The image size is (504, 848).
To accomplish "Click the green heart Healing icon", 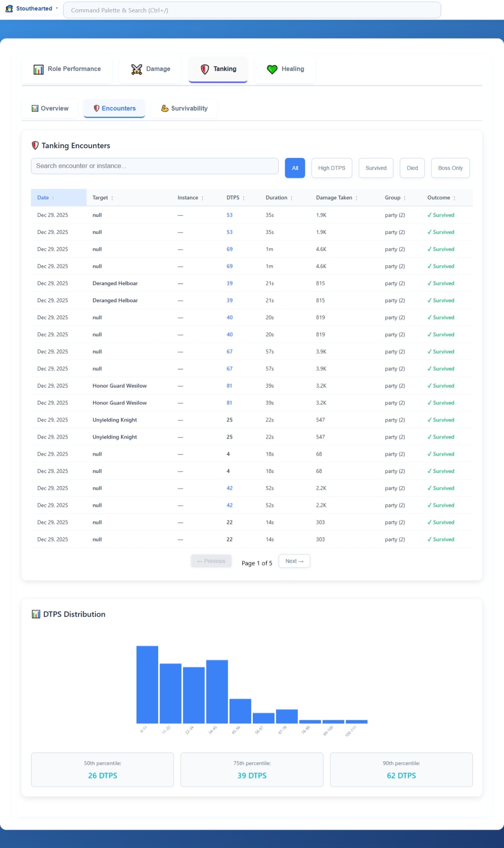I will [272, 69].
